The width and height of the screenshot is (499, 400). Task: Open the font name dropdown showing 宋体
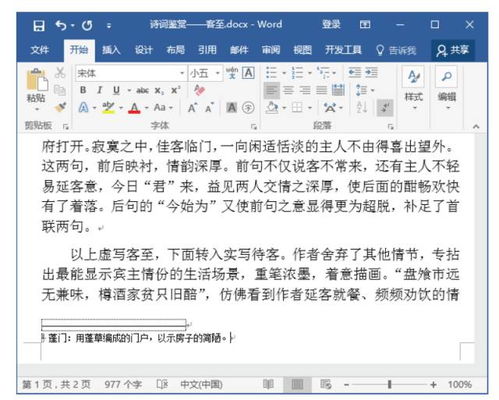[x=130, y=73]
